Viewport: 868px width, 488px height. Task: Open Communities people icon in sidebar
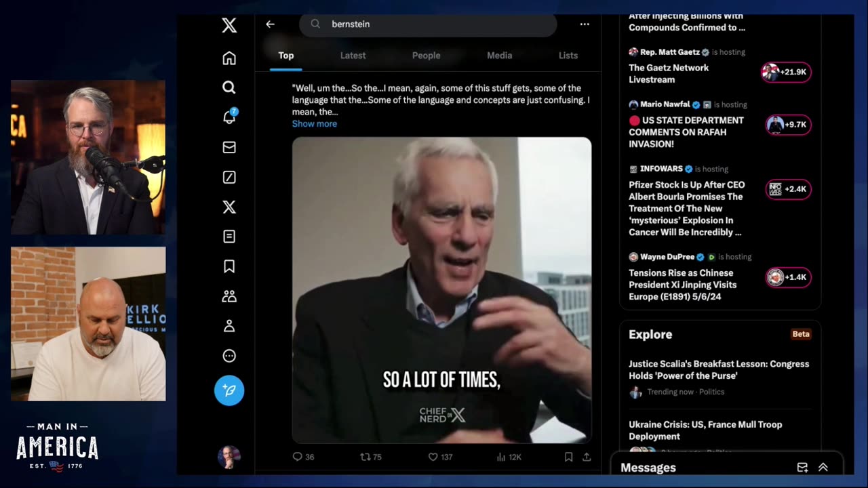[x=229, y=296]
